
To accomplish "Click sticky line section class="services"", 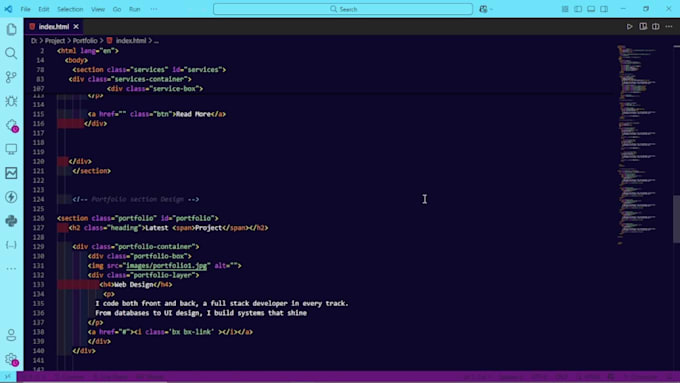I will pyautogui.click(x=149, y=70).
